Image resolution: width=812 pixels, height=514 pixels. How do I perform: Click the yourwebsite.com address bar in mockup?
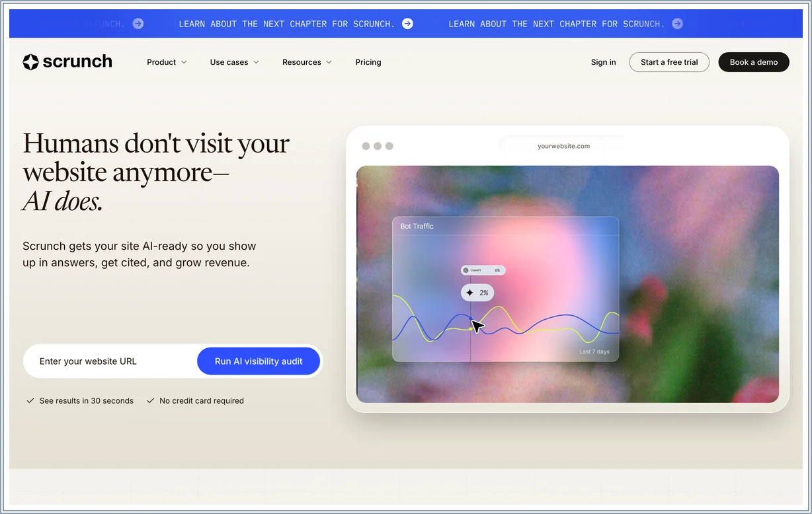563,146
